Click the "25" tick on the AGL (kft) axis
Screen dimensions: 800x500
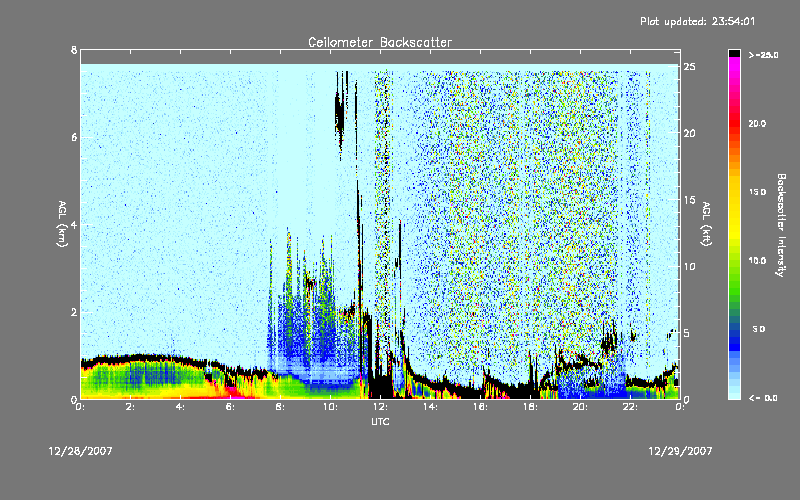coord(689,67)
